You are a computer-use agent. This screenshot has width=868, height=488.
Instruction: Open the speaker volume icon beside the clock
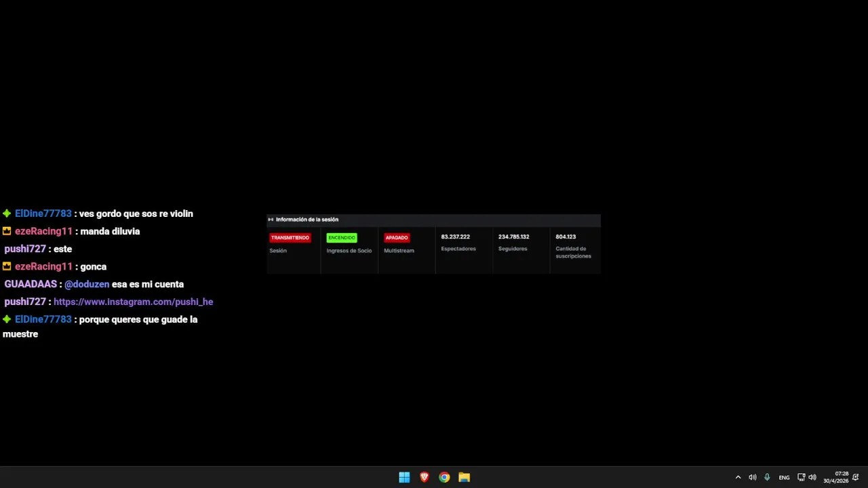coord(812,477)
